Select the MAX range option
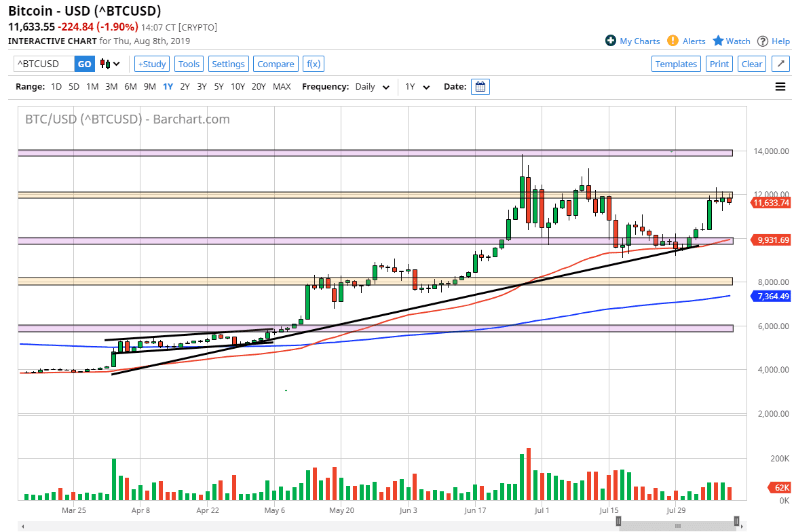 point(282,86)
